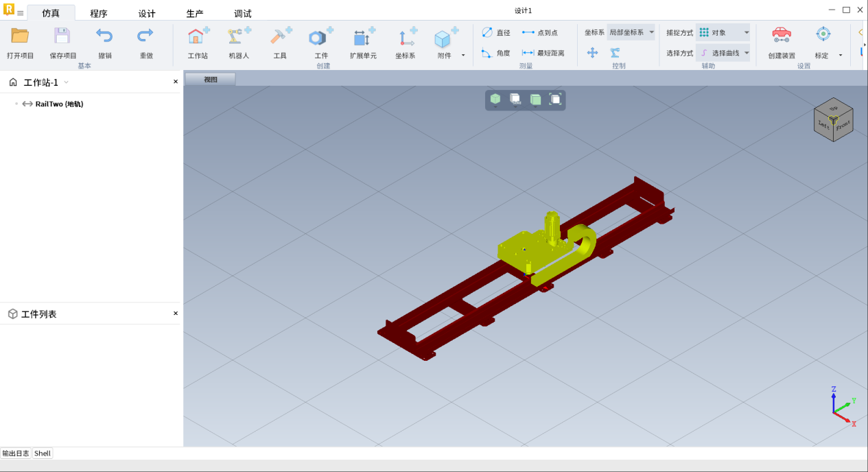Click the Open Project (打开项目) folder icon

[20, 36]
